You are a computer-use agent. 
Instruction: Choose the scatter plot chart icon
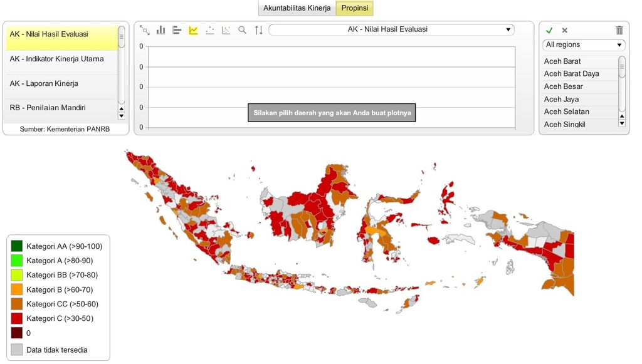tap(226, 30)
